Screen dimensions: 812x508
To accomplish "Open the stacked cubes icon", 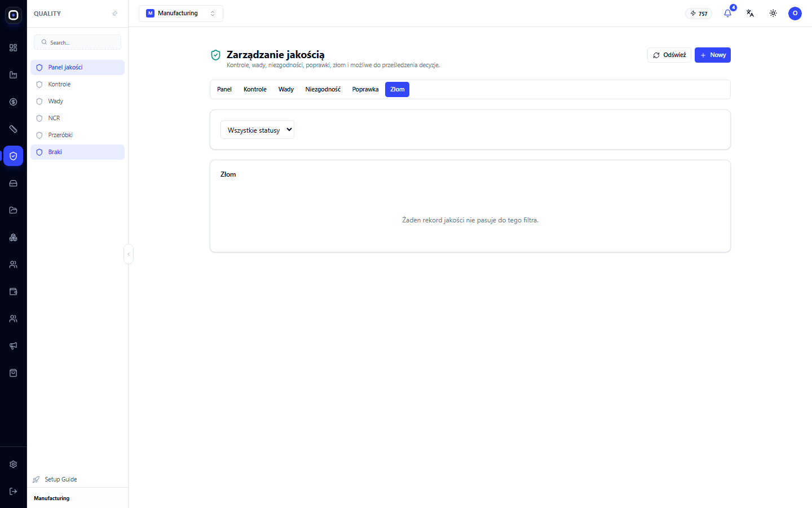I will tap(13, 238).
